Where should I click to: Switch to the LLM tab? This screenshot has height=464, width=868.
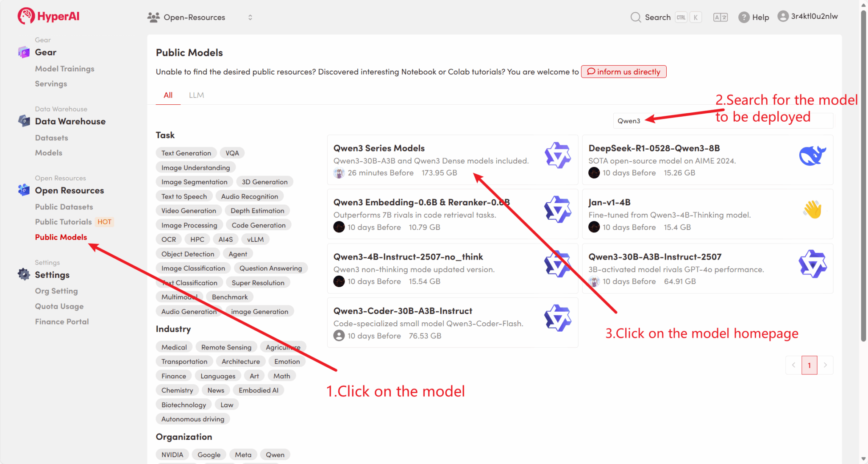(x=196, y=95)
